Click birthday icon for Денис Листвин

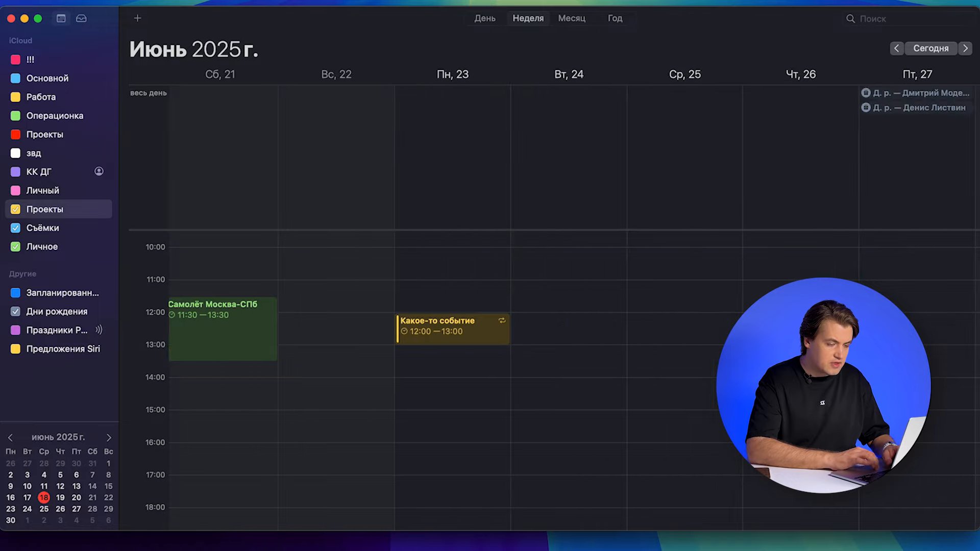(x=866, y=108)
